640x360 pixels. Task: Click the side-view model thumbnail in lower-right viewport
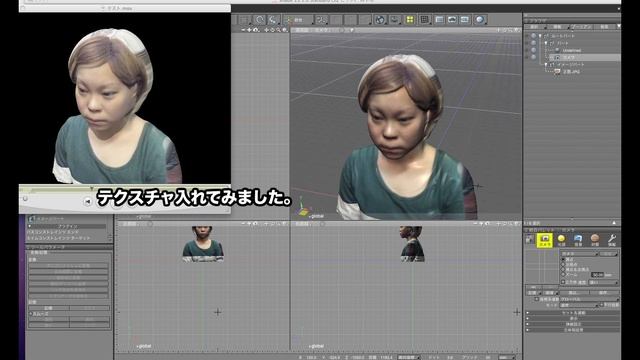point(412,244)
